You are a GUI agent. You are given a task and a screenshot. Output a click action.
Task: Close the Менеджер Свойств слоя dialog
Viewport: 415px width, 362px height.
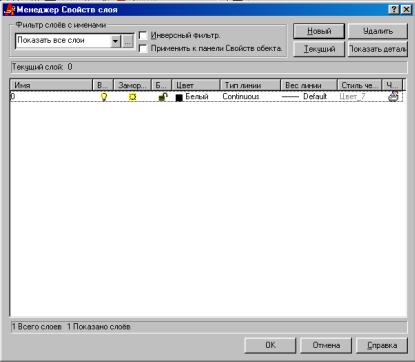point(406,9)
